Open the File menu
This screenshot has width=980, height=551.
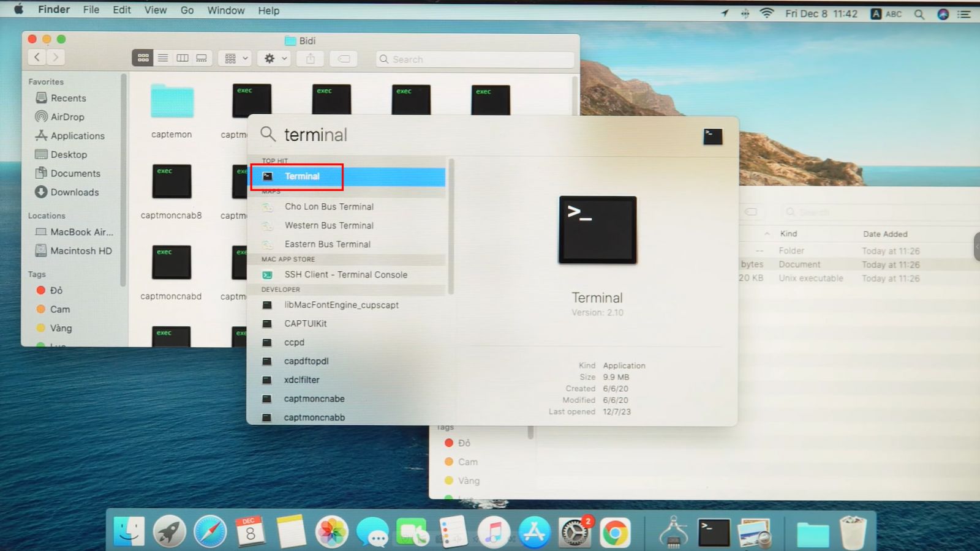pos(91,10)
